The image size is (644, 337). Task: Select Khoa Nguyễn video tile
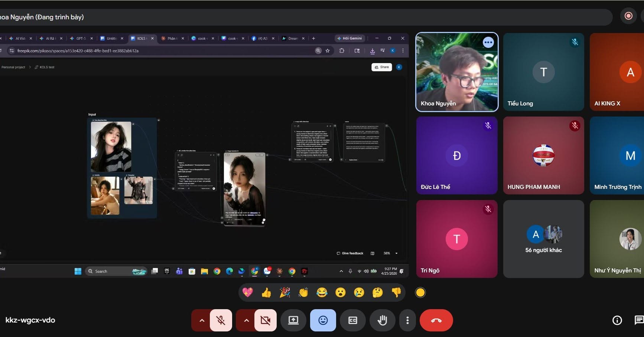(457, 72)
